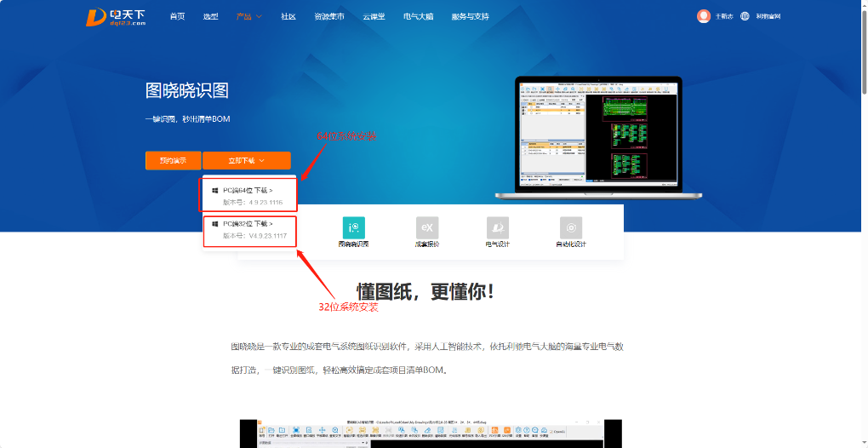Screen dimensions: 868x448
Task: Open the 服务与支持 nav item
Action: [x=471, y=17]
